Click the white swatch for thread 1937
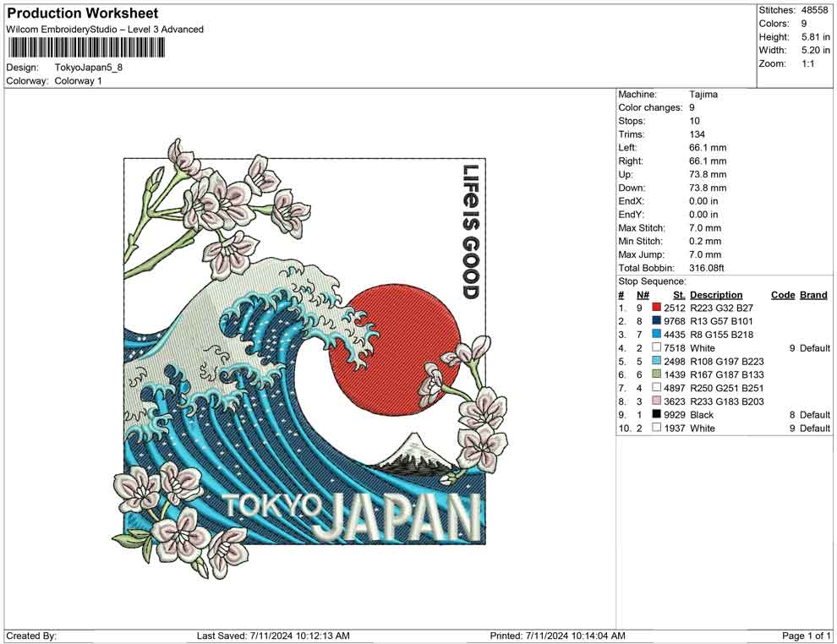This screenshot has height=644, width=837. click(x=656, y=428)
